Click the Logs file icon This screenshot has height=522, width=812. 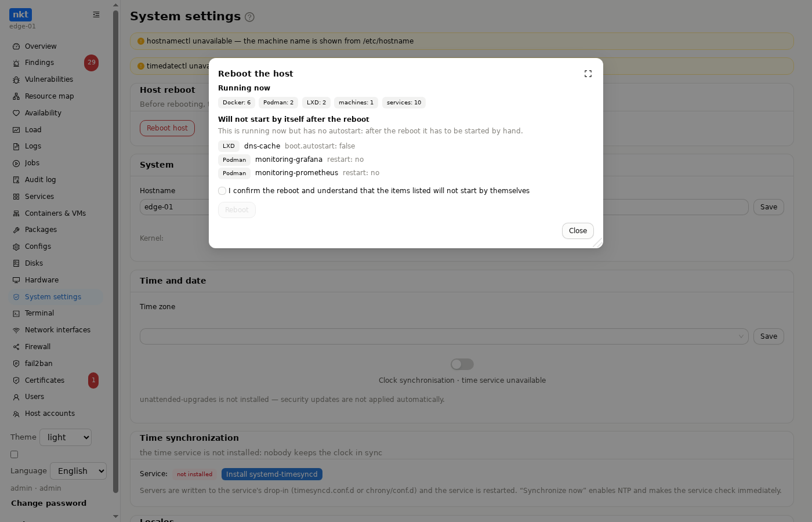point(16,146)
